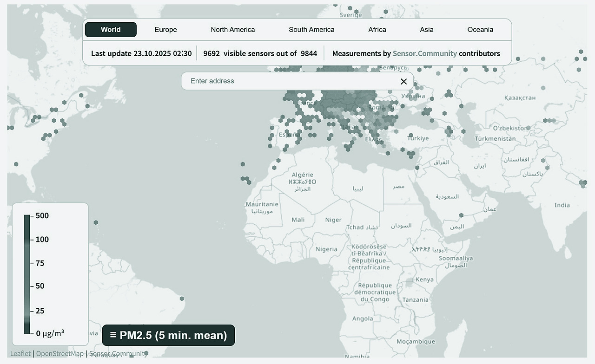Select the Angola label on the map
This screenshot has width=595, height=364.
point(363,318)
